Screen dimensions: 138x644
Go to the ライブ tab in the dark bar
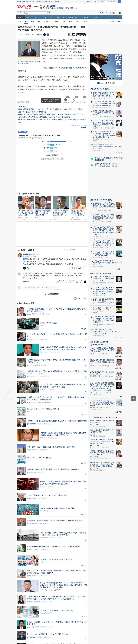tap(37, 17)
